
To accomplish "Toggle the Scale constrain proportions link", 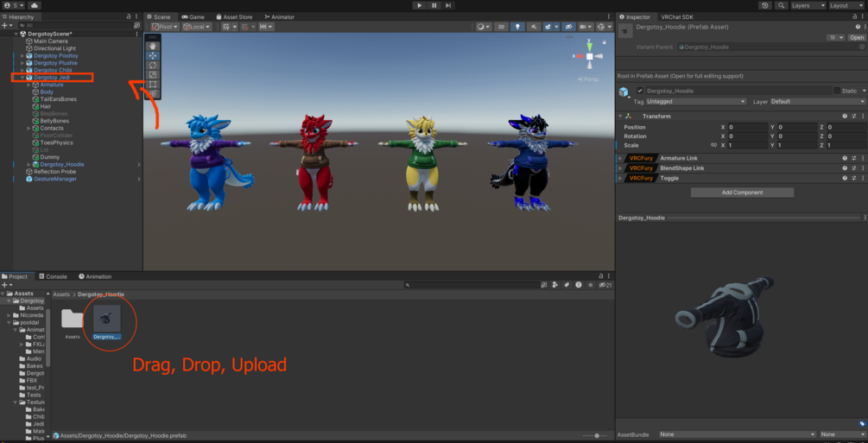I will [714, 145].
